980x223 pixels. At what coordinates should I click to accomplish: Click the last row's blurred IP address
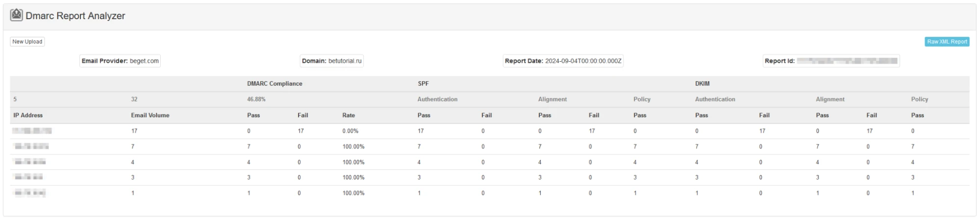(x=30, y=193)
